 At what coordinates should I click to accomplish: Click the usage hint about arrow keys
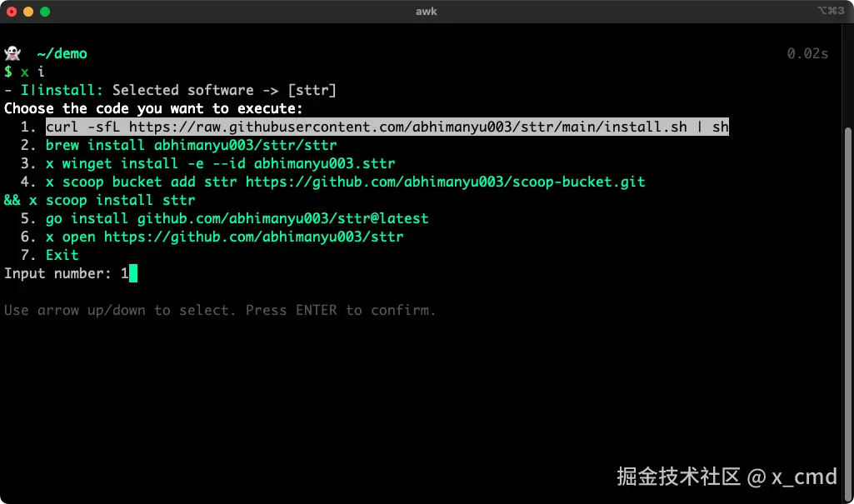coord(220,310)
